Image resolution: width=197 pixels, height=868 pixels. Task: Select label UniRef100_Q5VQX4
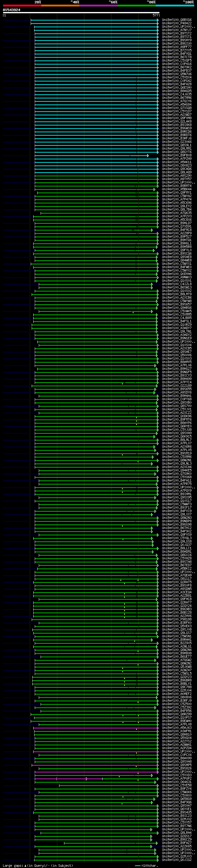[177, 738]
